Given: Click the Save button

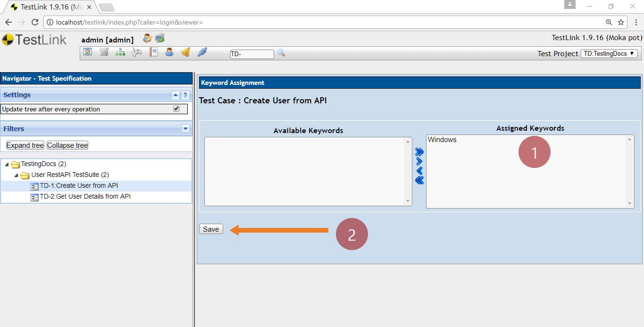Looking at the screenshot, I should pos(211,229).
